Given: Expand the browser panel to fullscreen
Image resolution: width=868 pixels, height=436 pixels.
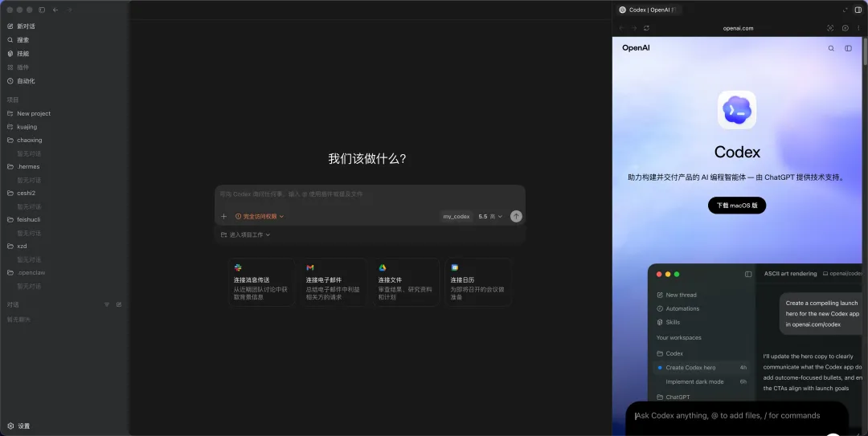Looking at the screenshot, I should click(x=845, y=10).
